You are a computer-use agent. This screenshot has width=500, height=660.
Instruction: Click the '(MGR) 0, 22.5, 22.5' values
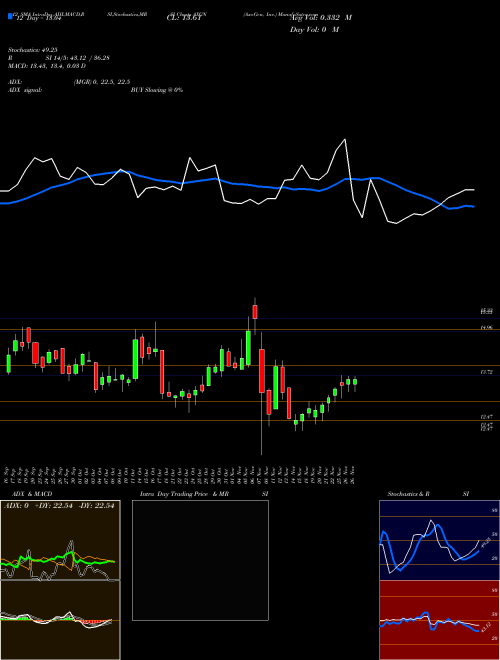(101, 82)
